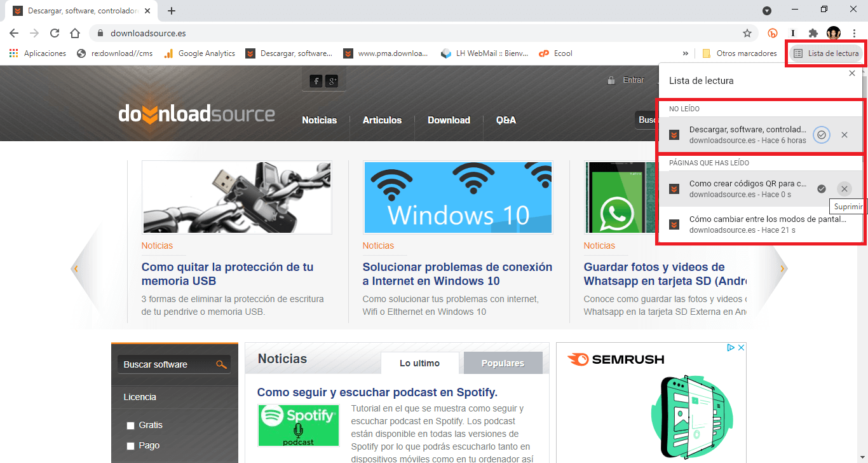This screenshot has width=868, height=463.
Task: Toggle the Lista de lectura button
Action: click(x=826, y=53)
